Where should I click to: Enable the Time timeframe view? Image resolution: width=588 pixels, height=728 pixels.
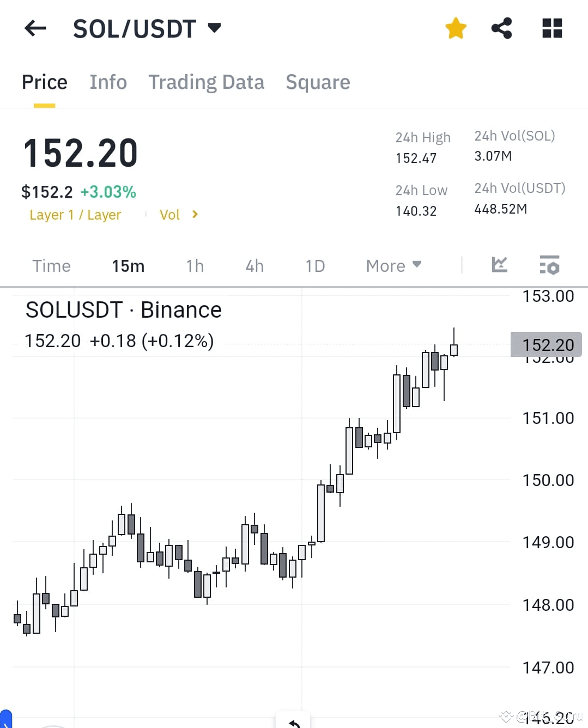pyautogui.click(x=51, y=265)
